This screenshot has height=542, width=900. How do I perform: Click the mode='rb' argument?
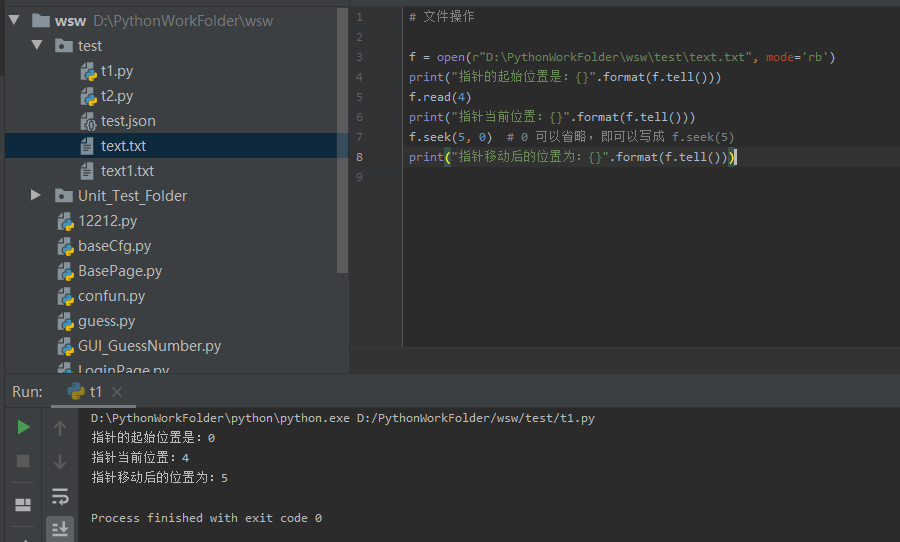pos(797,57)
